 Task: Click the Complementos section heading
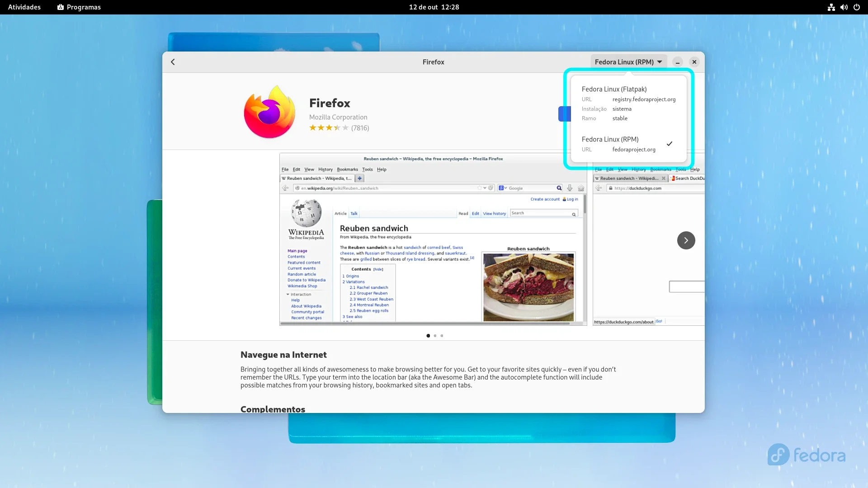pos(273,409)
